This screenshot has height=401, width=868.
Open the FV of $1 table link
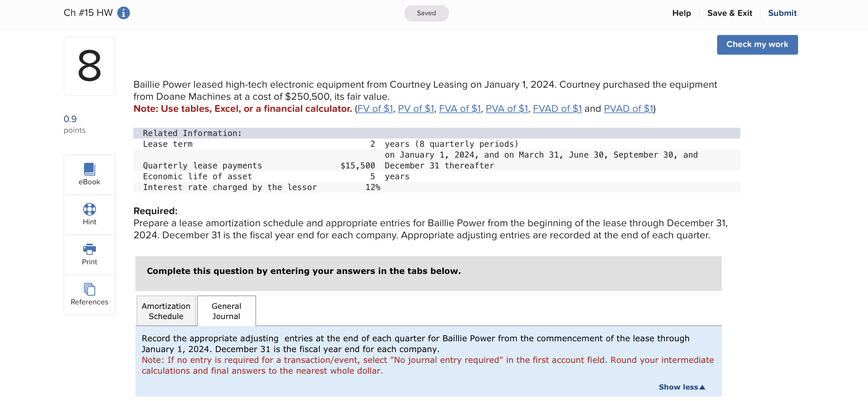375,108
